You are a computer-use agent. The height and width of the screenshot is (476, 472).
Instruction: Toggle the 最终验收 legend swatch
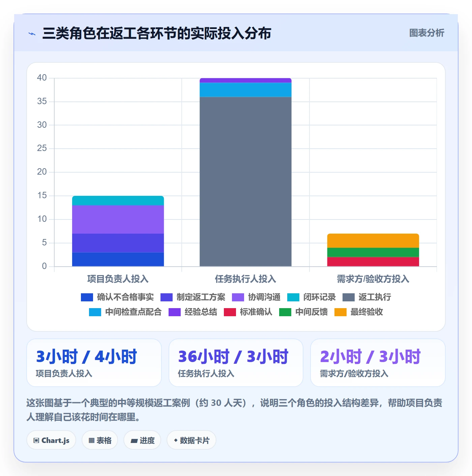pyautogui.click(x=341, y=312)
